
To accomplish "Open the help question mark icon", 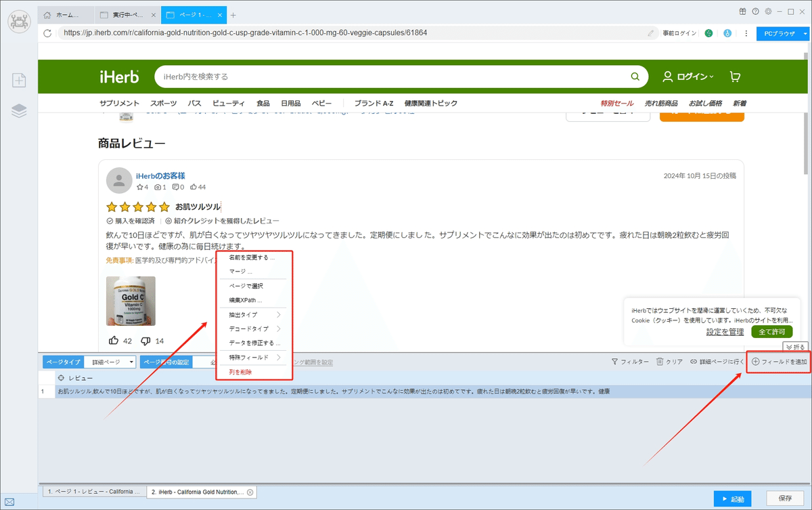I will pos(754,12).
